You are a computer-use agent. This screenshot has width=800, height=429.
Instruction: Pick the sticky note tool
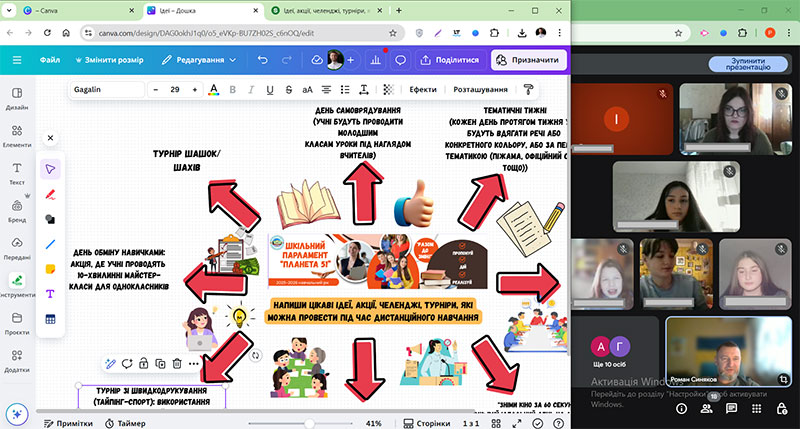pyautogui.click(x=50, y=269)
